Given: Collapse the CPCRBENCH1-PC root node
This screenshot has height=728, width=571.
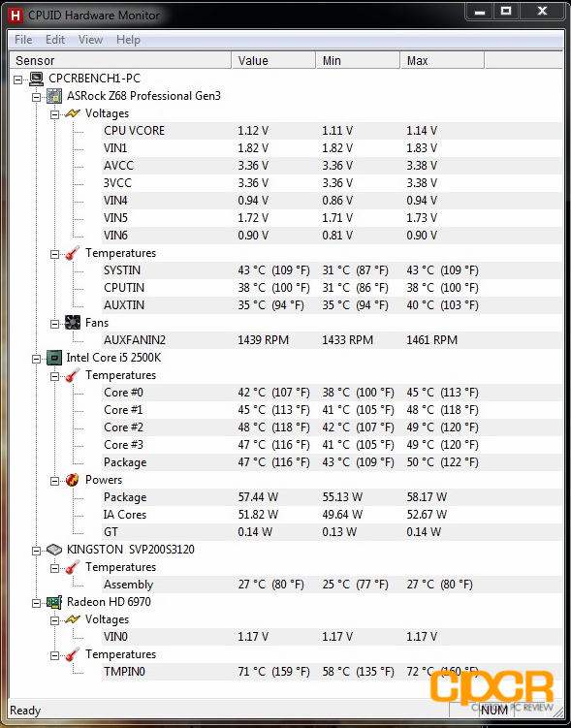Looking at the screenshot, I should pyautogui.click(x=17, y=79).
